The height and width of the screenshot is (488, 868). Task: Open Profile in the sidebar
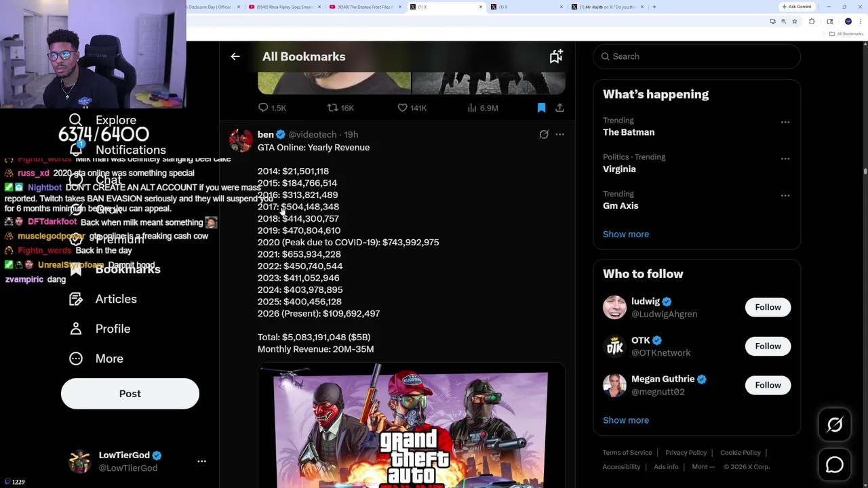click(x=113, y=329)
